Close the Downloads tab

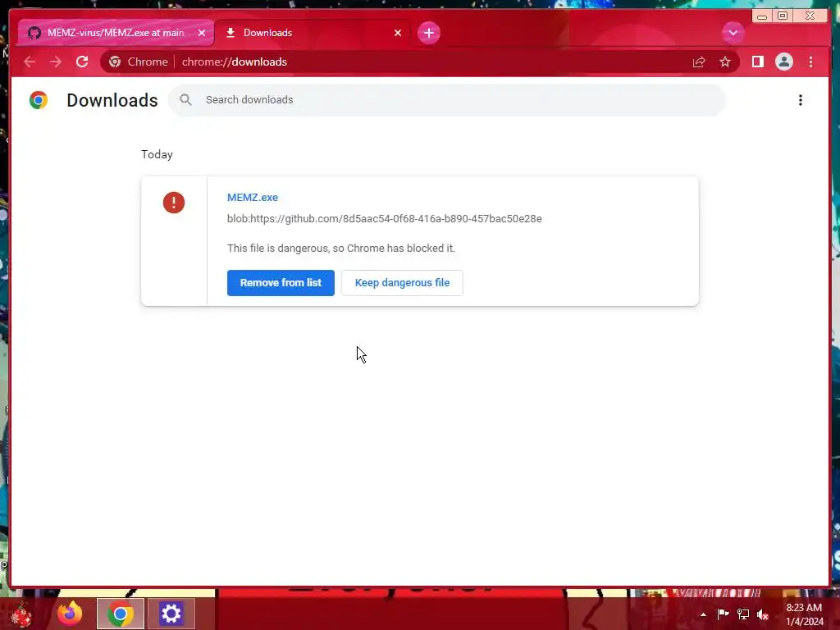point(398,33)
